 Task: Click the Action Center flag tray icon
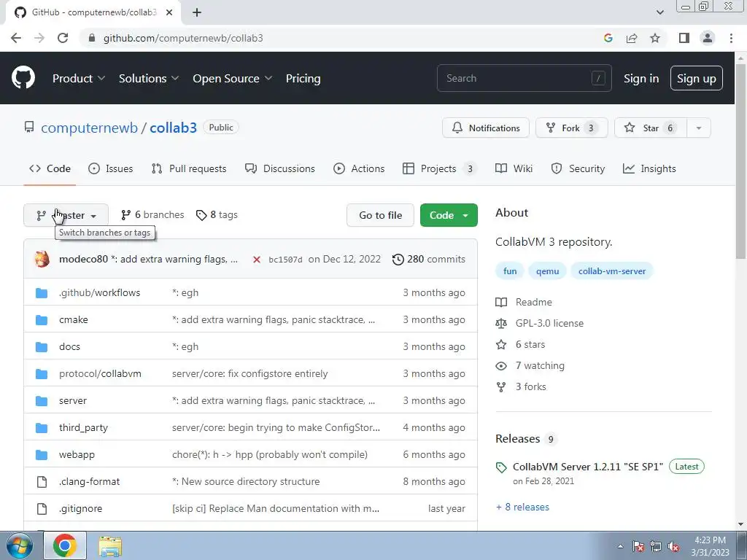(638, 546)
